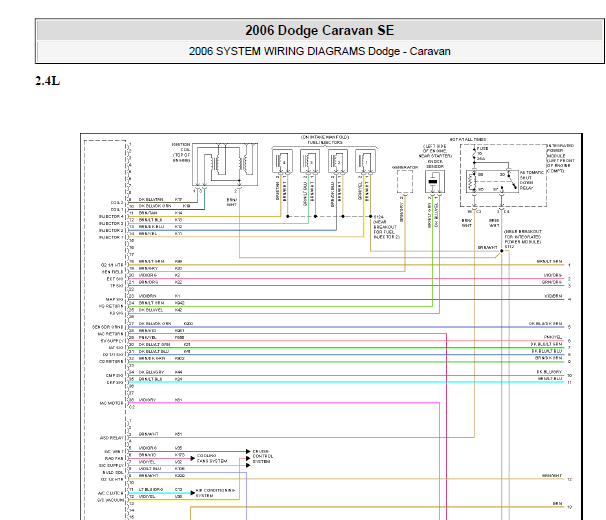Click the "A/C CLUTCH" pin label
This screenshot has width=606, height=520.
111,493
